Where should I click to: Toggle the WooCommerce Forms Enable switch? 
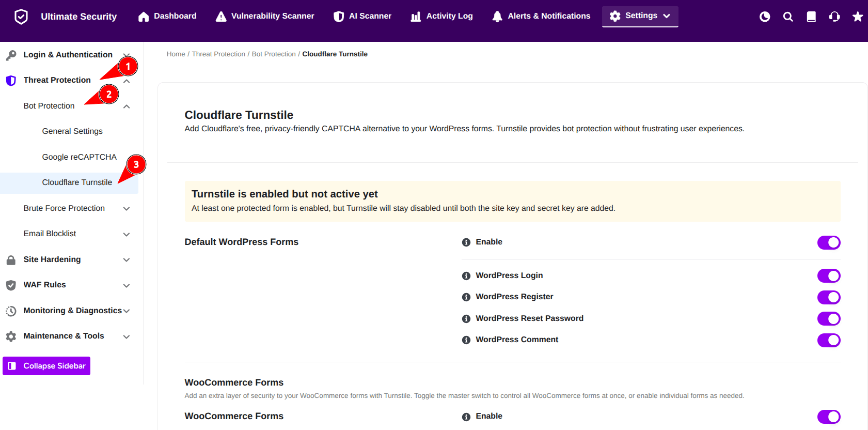click(829, 417)
